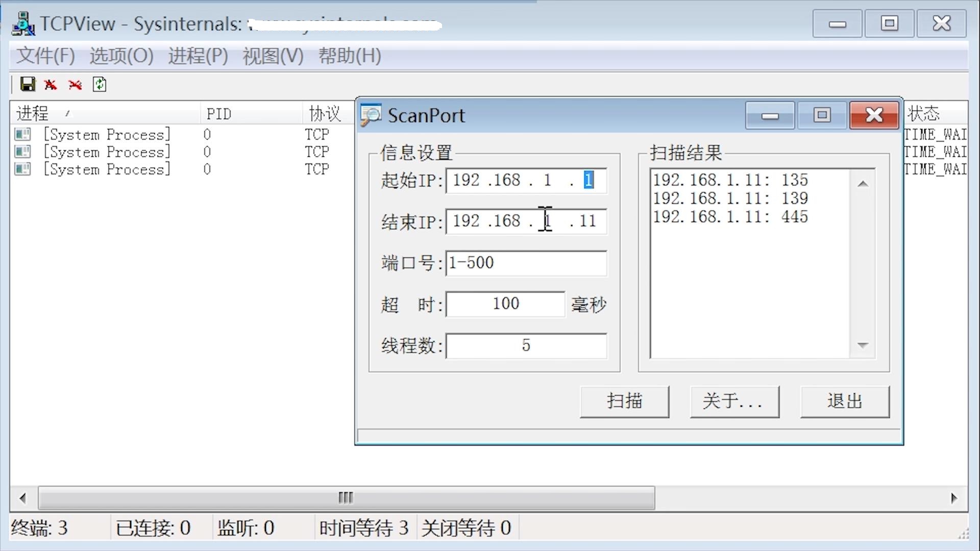Screen dimensions: 980x551
Task: Close the TCPView window
Action: [942, 23]
